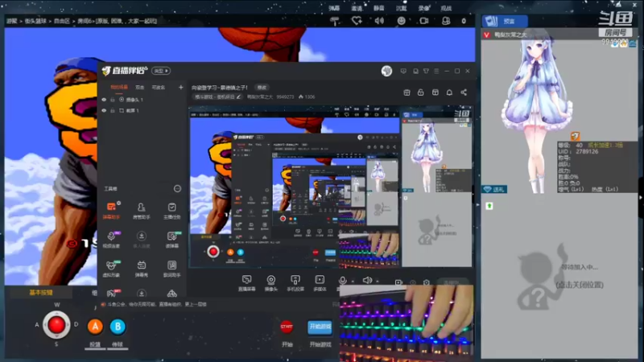Click the blue 开始游戏 button

[320, 327]
